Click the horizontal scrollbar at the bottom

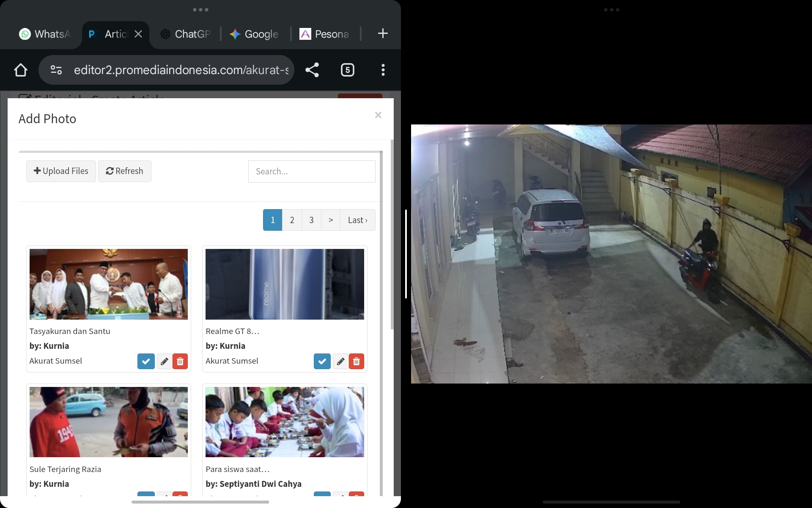200,502
